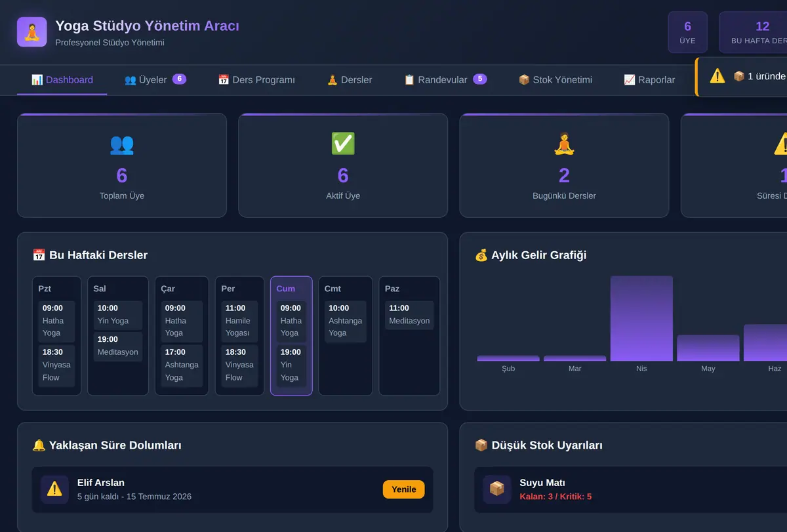This screenshot has width=787, height=532.
Task: Open Saturday 10:00 Ashtanga Yoga class
Action: coord(346,321)
